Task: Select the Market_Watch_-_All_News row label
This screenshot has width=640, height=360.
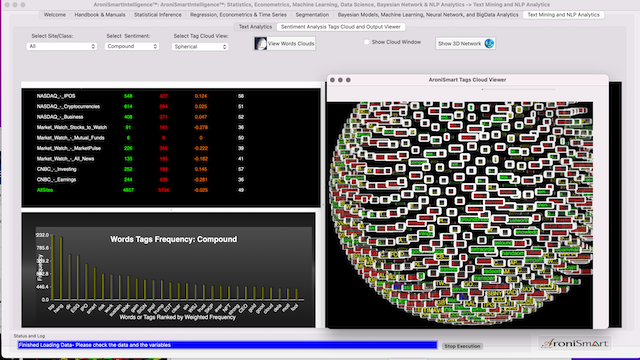Action: [65, 159]
